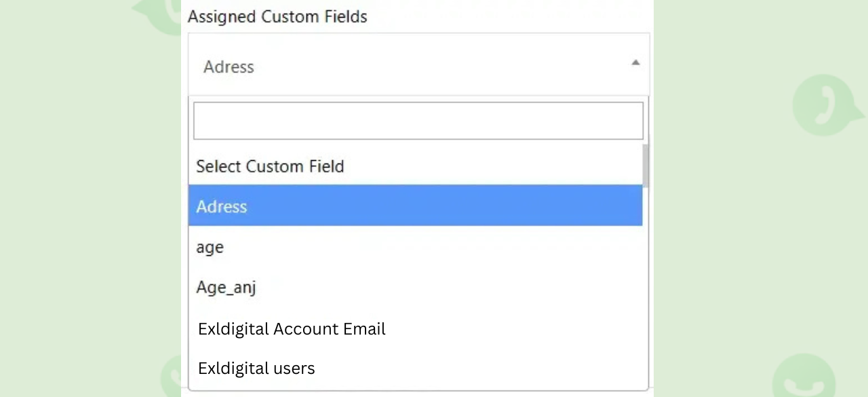The image size is (868, 397).
Task: Click the partial chat bubble icon at bottom left
Action: 171,377
